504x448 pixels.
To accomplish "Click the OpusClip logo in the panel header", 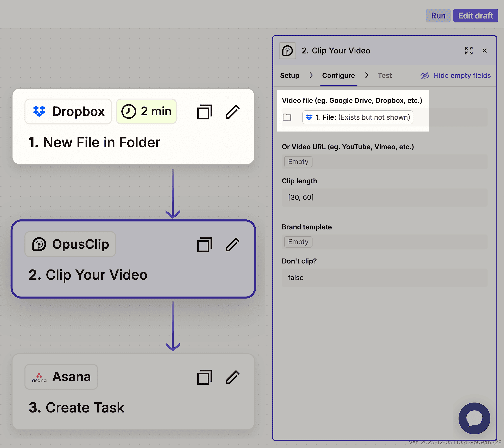I will (x=287, y=50).
